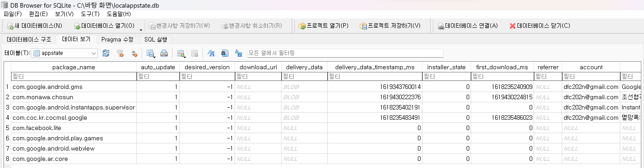Open the 보기(V) menu
Viewport: 644px width, 168px height.
[x=64, y=14]
